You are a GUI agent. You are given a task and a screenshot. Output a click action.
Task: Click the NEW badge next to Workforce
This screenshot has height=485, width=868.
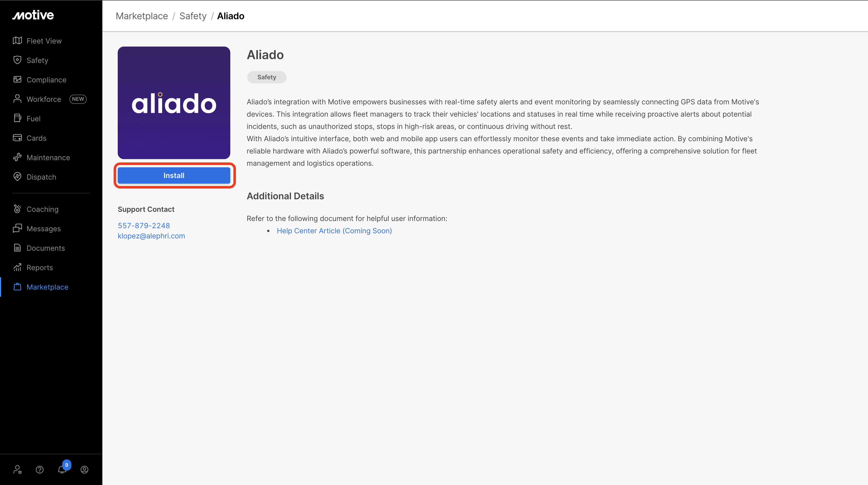(78, 99)
